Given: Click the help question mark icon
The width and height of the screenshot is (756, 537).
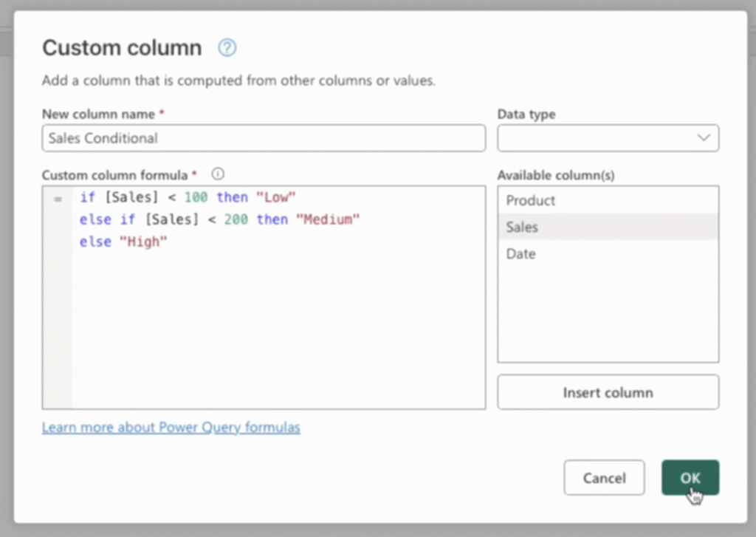Looking at the screenshot, I should tap(227, 49).
